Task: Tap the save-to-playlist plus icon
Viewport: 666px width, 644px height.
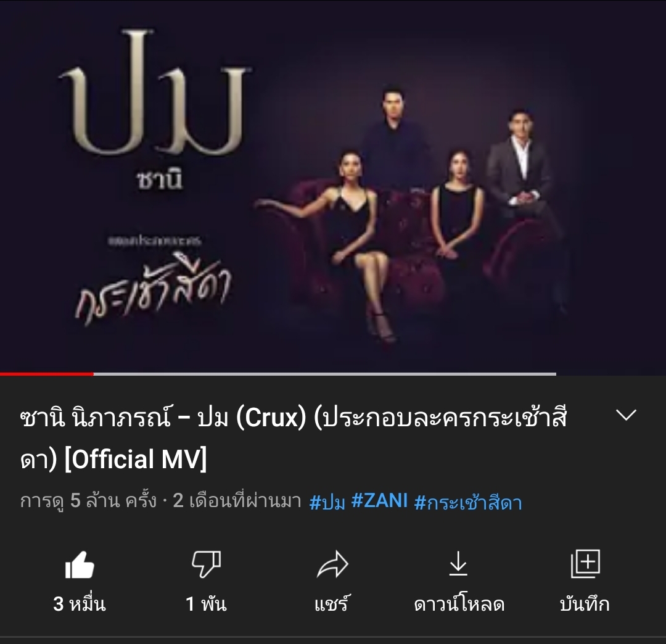Action: tap(585, 564)
